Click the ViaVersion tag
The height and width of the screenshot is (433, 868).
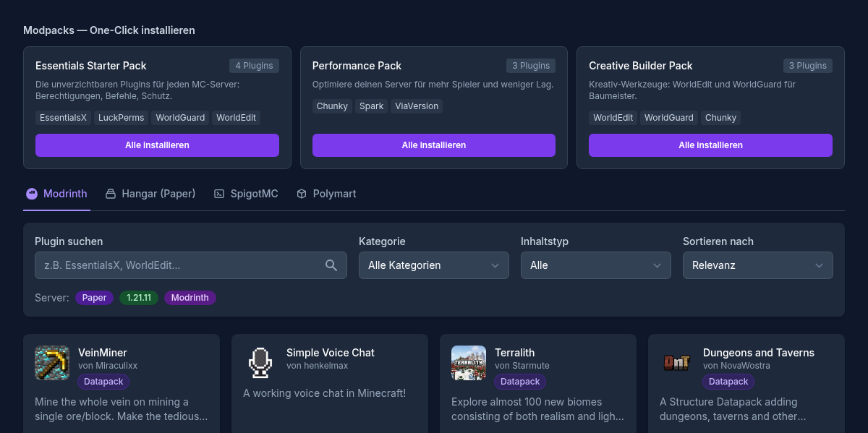click(417, 106)
